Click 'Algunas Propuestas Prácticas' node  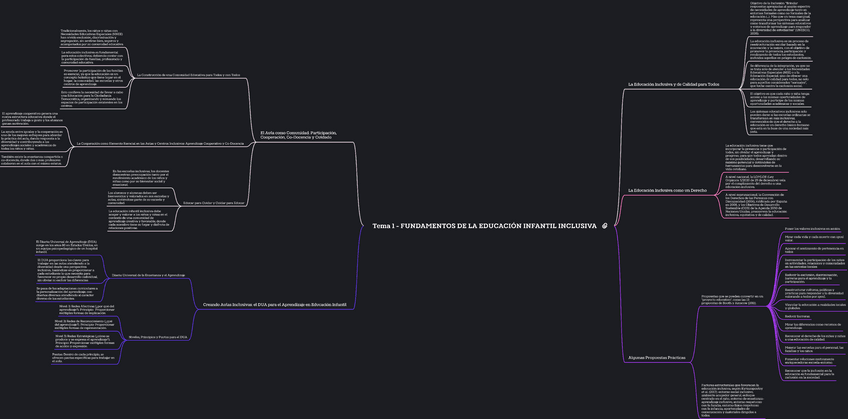[x=657, y=358]
